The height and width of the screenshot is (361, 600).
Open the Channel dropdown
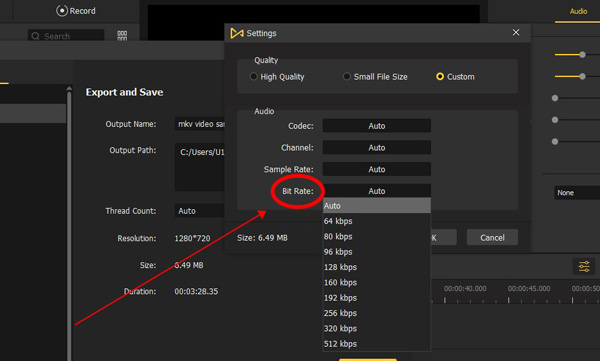(x=377, y=147)
